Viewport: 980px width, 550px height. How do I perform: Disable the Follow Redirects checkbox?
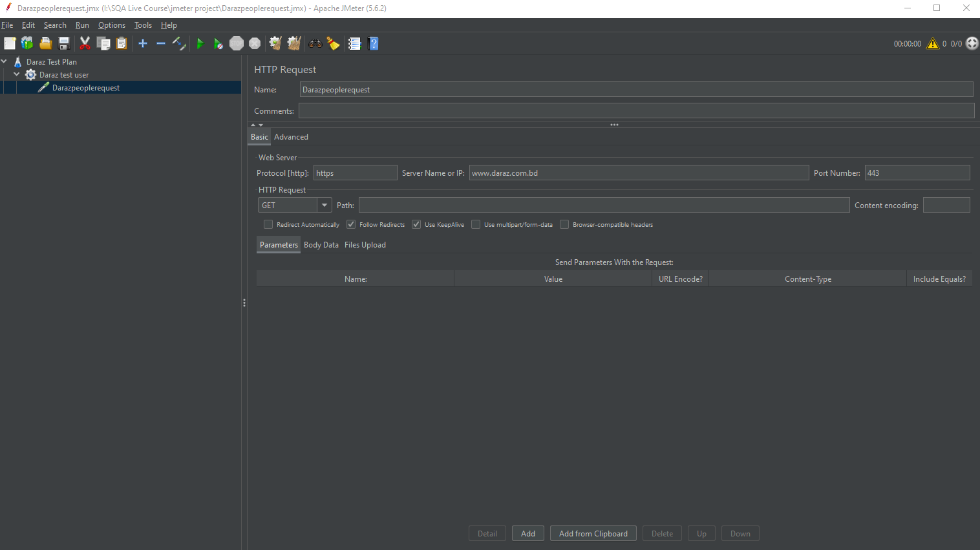[x=351, y=224]
